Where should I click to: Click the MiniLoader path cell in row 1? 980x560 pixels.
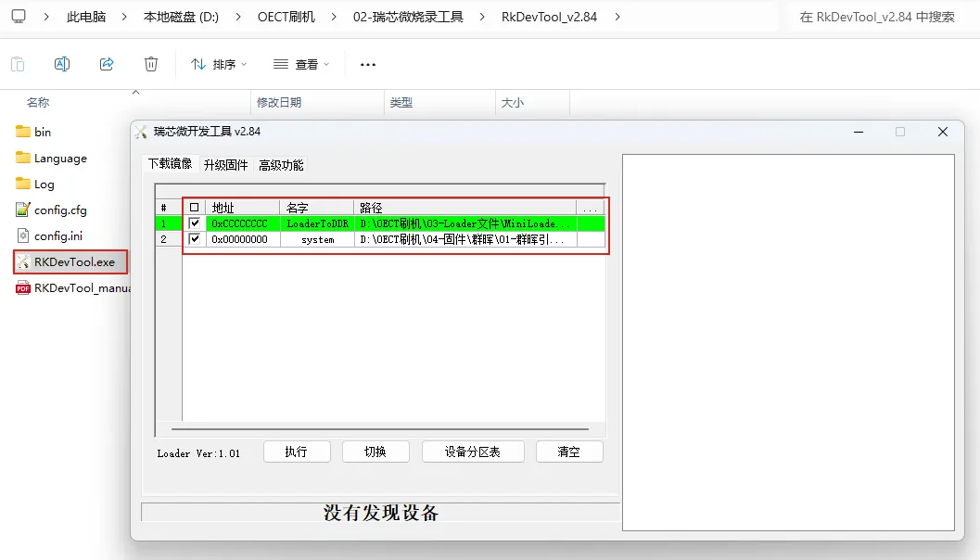tap(465, 223)
